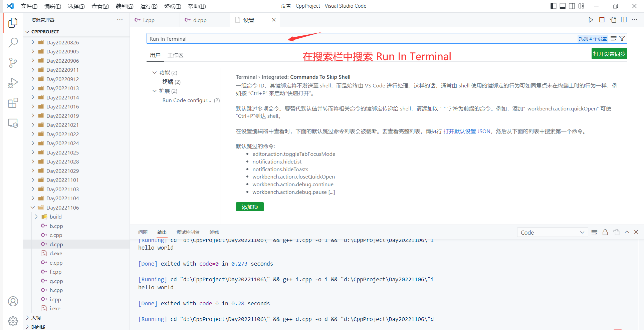Expand the Day20220826 folder
The height and width of the screenshot is (330, 644).
pos(33,42)
